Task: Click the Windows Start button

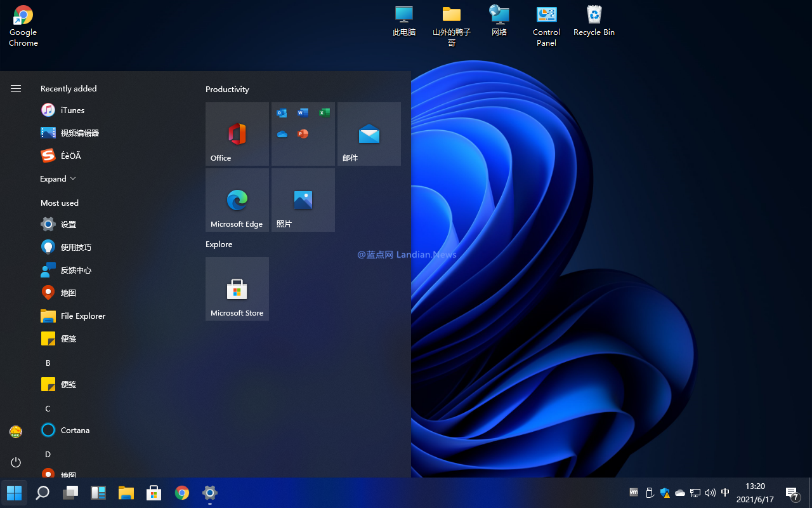Action: tap(14, 493)
